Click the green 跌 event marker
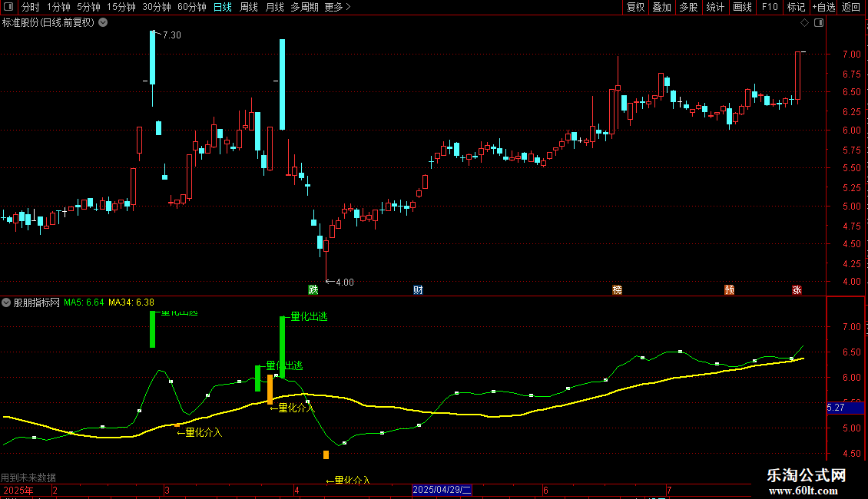 point(313,290)
